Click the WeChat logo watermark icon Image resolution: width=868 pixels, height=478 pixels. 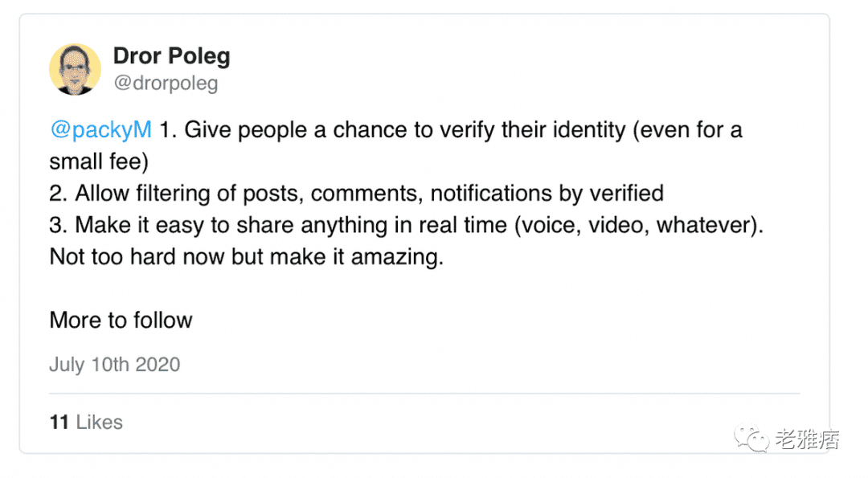click(x=751, y=438)
